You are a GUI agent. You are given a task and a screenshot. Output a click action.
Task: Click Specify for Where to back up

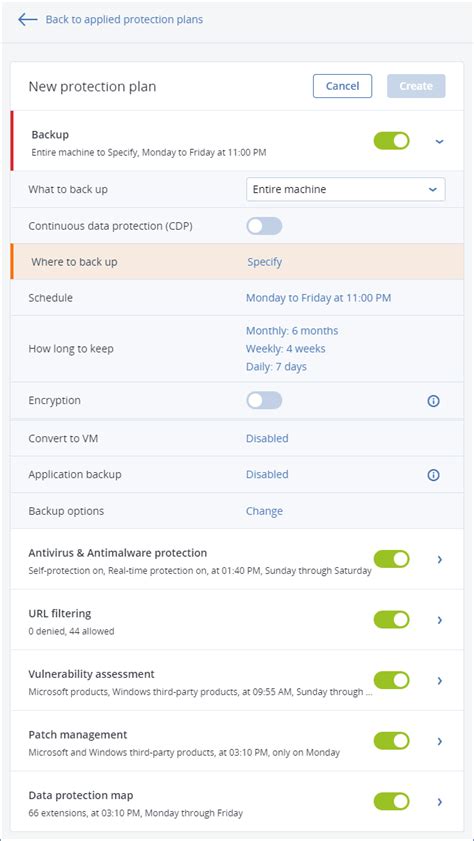click(x=264, y=262)
